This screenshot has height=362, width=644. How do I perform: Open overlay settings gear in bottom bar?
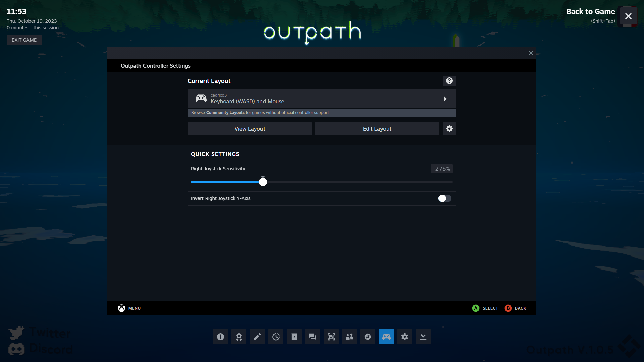(405, 337)
